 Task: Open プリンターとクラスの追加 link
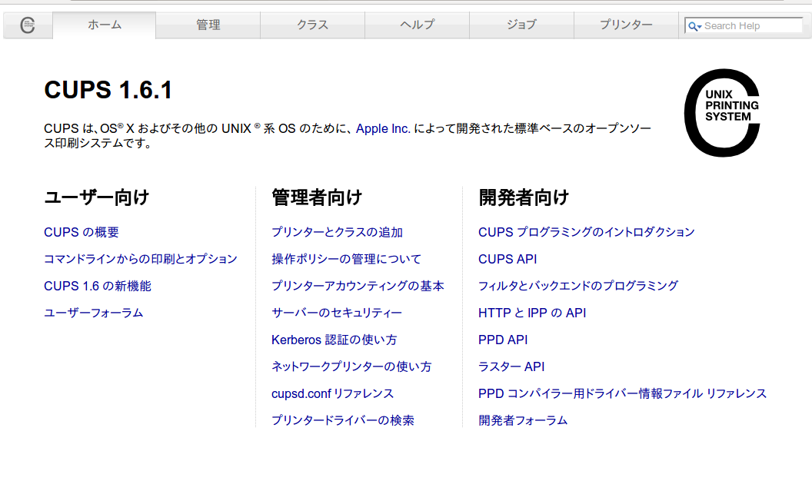(x=337, y=232)
